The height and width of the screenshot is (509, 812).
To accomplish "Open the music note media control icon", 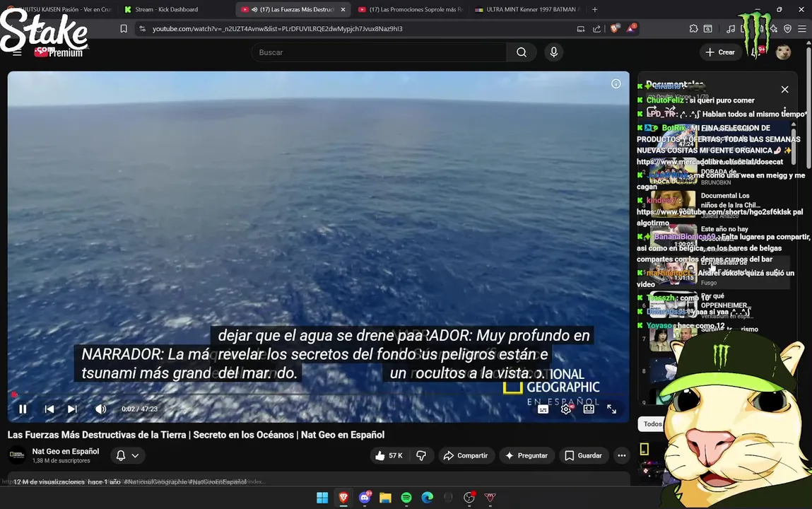I will pyautogui.click(x=730, y=29).
